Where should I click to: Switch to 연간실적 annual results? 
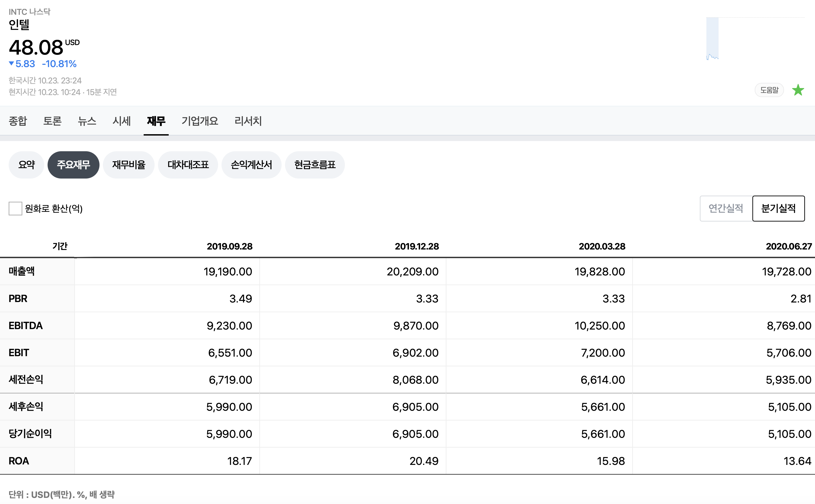click(726, 208)
